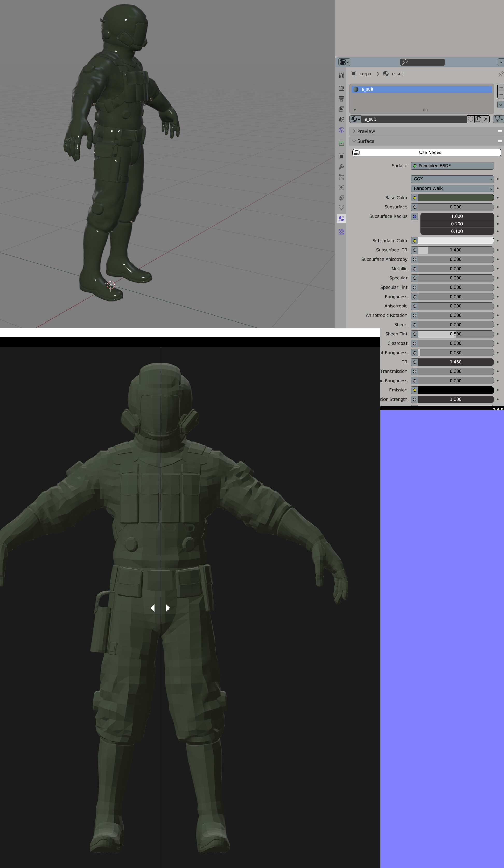
Task: Toggle animate dot for GGX distribution
Action: pos(498,179)
